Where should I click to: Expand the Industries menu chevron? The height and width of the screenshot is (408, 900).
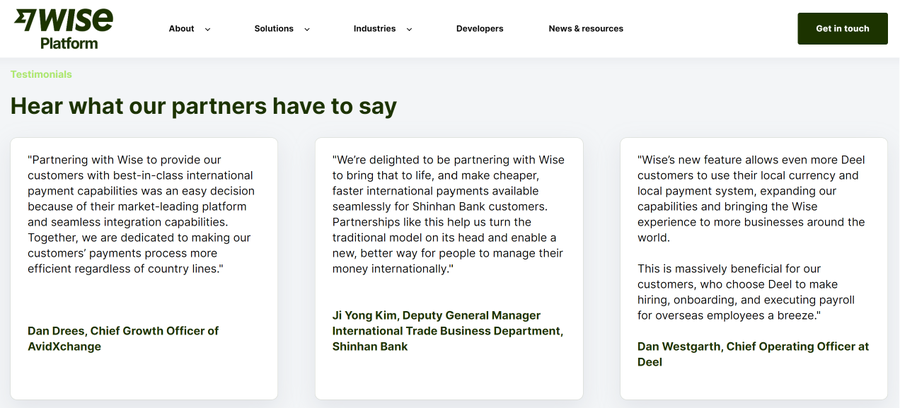click(x=409, y=29)
